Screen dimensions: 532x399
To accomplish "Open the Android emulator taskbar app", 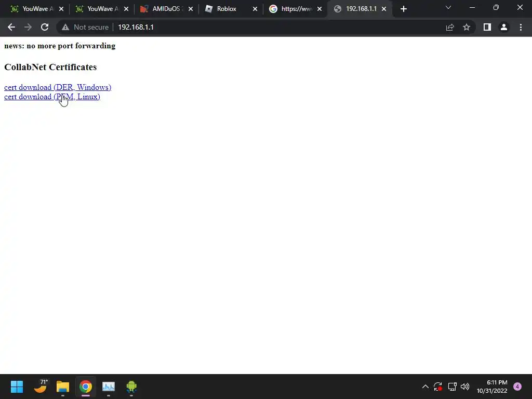I will pyautogui.click(x=131, y=387).
